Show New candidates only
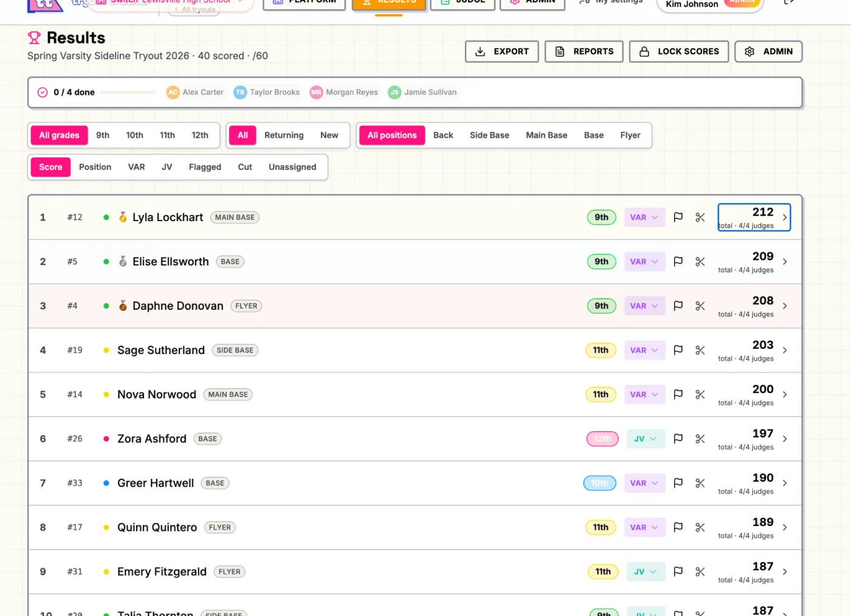 pyautogui.click(x=329, y=135)
